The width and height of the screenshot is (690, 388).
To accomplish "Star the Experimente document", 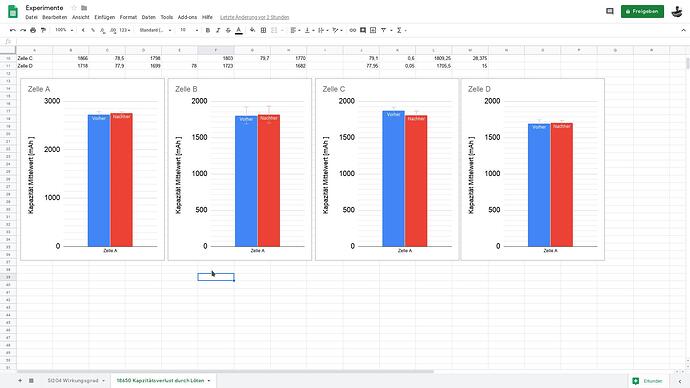I will (74, 8).
